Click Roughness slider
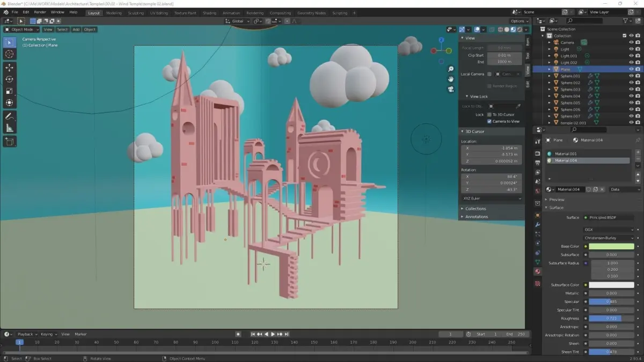Viewport: 644px width, 362px height. (x=612, y=319)
